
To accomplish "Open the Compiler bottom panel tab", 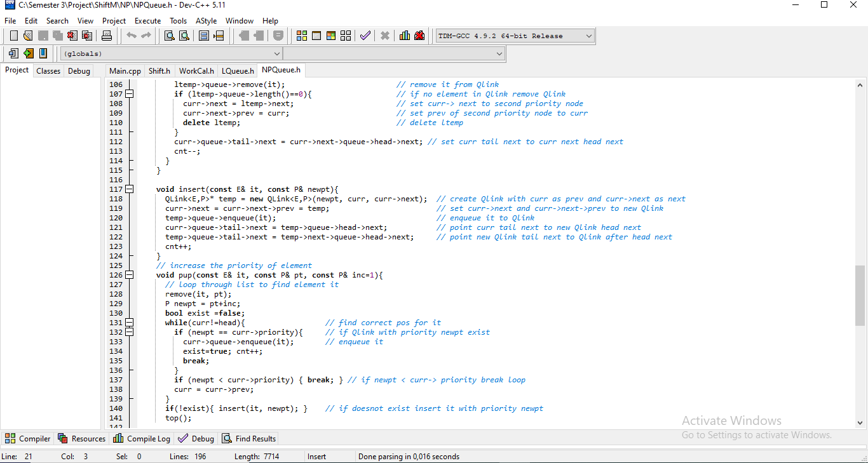I will tap(28, 438).
